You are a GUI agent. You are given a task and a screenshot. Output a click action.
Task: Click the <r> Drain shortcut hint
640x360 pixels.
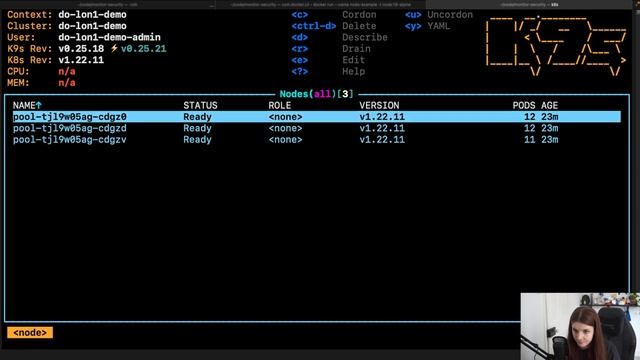point(331,49)
